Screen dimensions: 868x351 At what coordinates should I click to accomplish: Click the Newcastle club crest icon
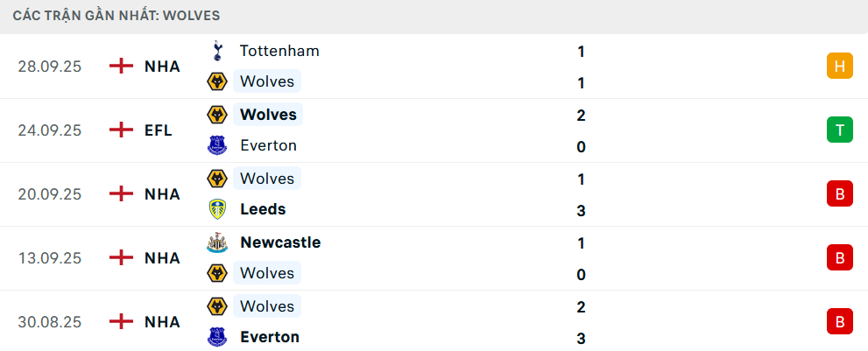coord(215,242)
